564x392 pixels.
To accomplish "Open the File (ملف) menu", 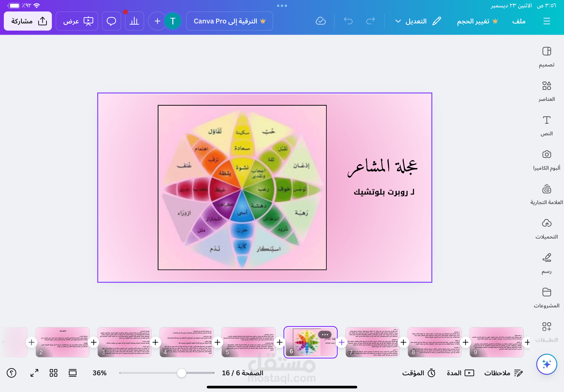I will (x=519, y=21).
